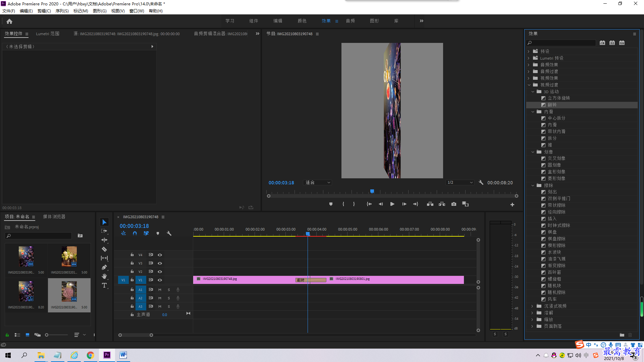Image resolution: width=644 pixels, height=362 pixels.
Task: Toggle V4 track output eye
Action: [x=160, y=255]
